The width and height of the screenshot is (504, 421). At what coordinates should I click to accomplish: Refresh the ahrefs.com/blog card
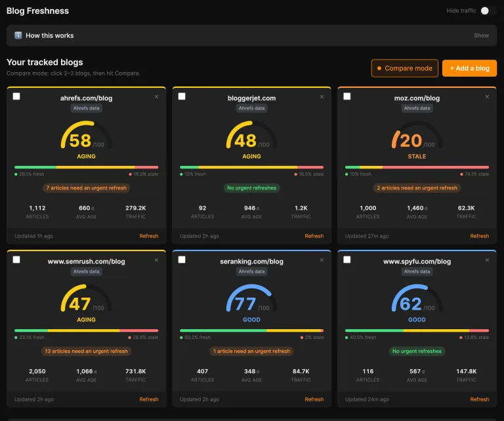pos(149,236)
